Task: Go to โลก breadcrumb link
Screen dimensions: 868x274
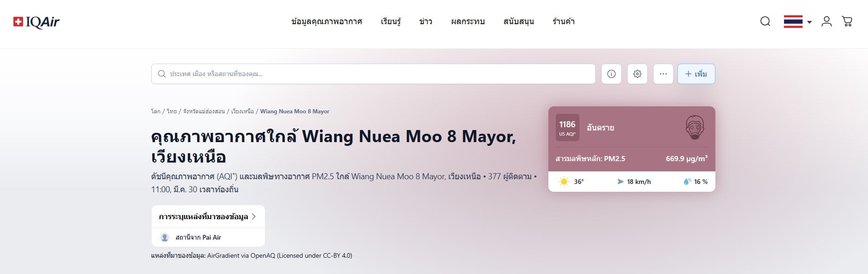Action: click(x=156, y=111)
